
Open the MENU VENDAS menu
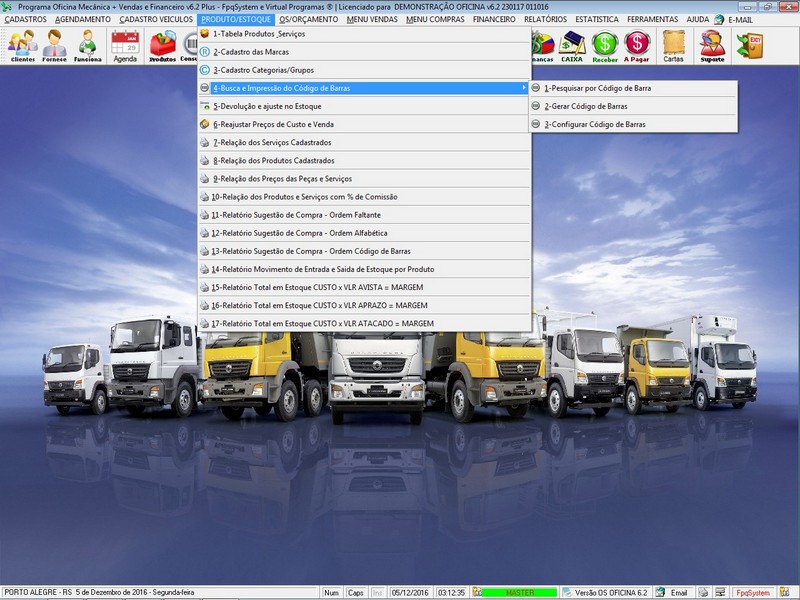click(372, 19)
